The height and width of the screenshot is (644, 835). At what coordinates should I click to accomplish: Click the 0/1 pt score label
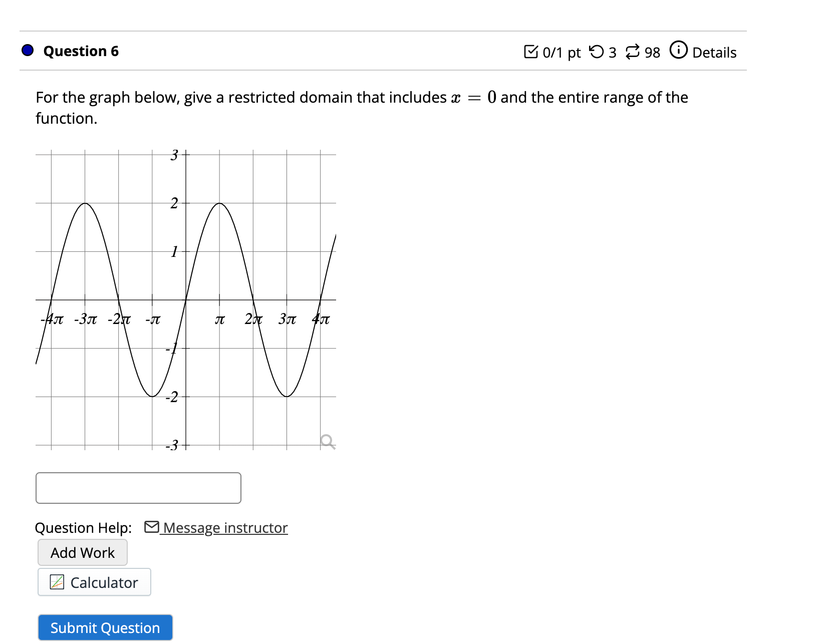tap(561, 52)
